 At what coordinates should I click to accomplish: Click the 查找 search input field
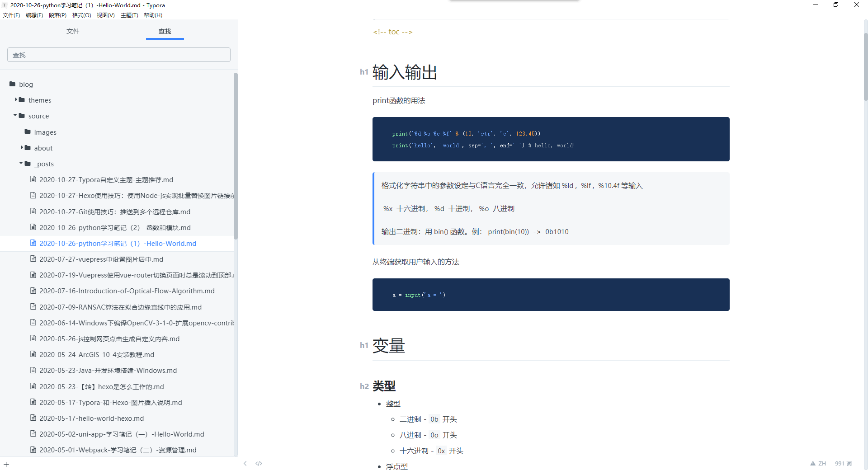119,55
